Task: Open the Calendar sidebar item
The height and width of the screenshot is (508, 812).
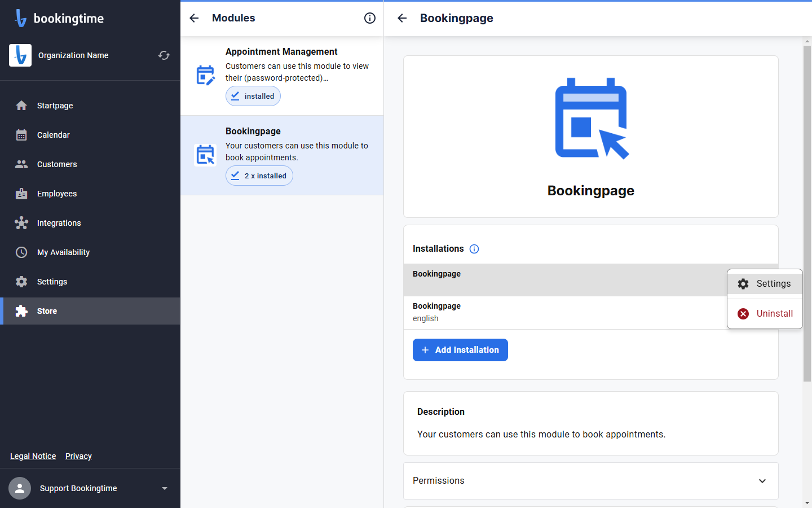Action: 90,135
